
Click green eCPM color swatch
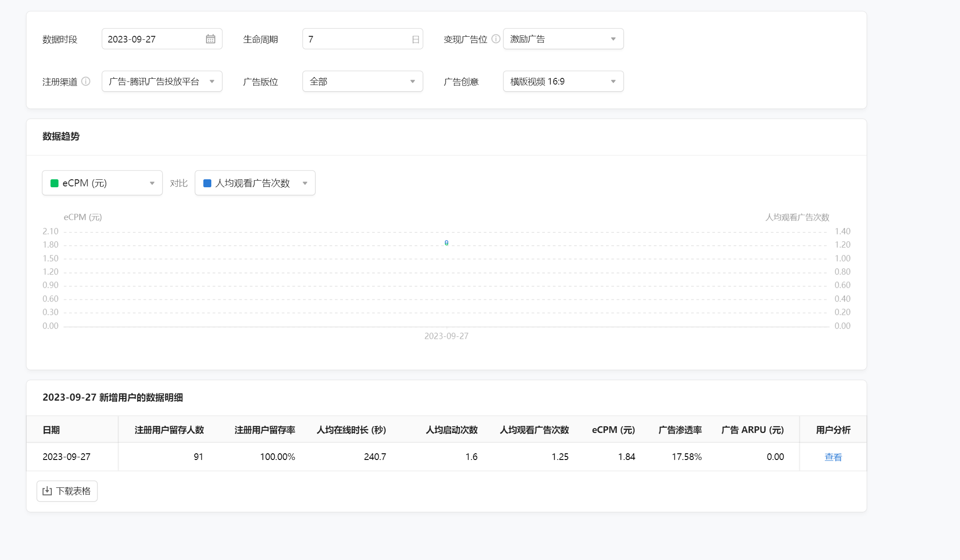(54, 183)
